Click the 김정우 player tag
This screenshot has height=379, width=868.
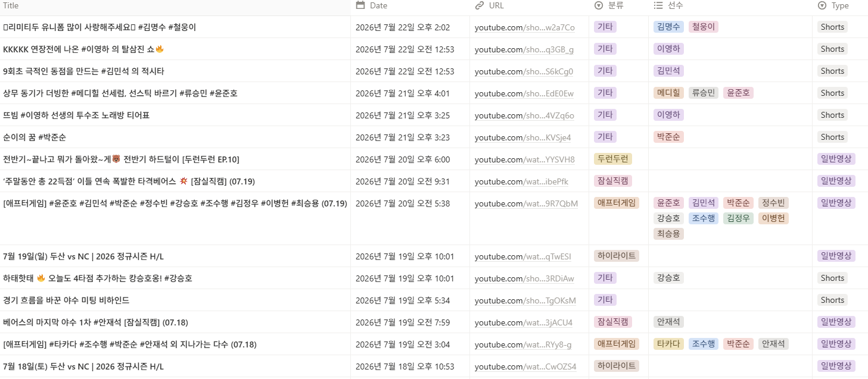coord(739,218)
